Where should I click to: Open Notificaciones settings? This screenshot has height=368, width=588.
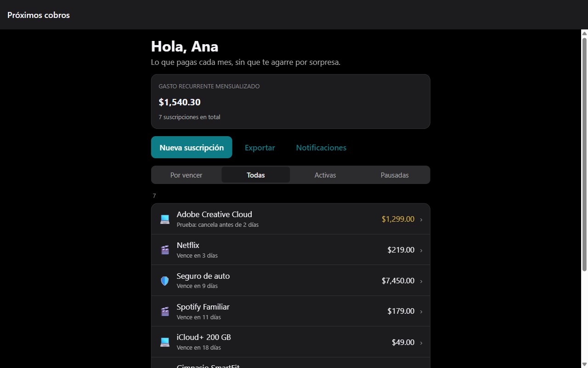321,148
